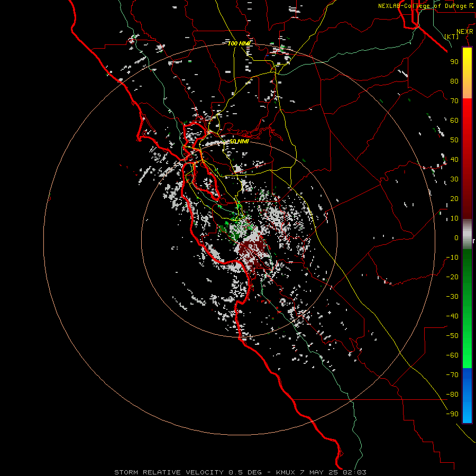
Task: Click the NEXLAB-College of DuPage title text
Action: click(425, 6)
